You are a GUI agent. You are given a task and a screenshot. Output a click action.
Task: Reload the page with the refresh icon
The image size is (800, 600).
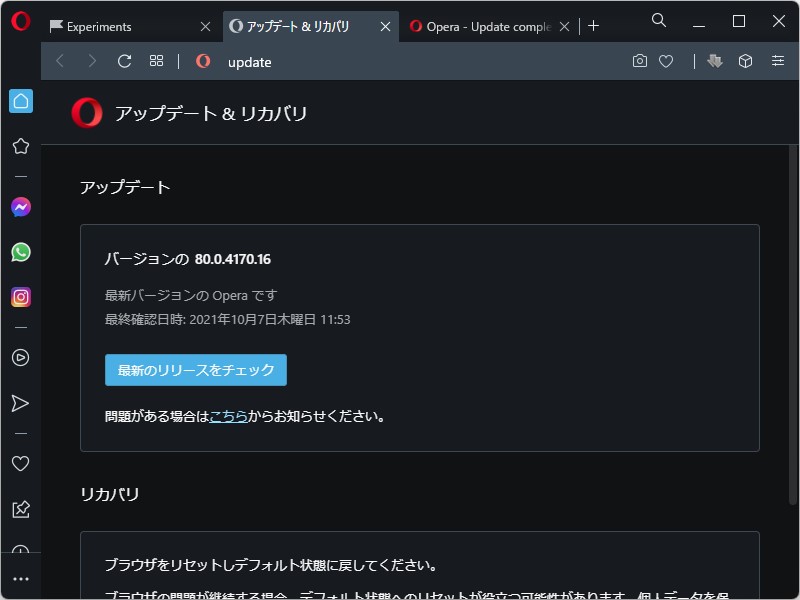pos(123,61)
